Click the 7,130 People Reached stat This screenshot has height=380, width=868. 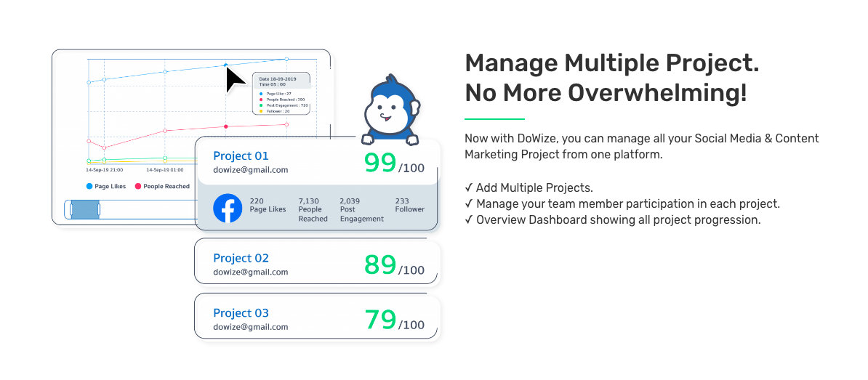(x=313, y=210)
